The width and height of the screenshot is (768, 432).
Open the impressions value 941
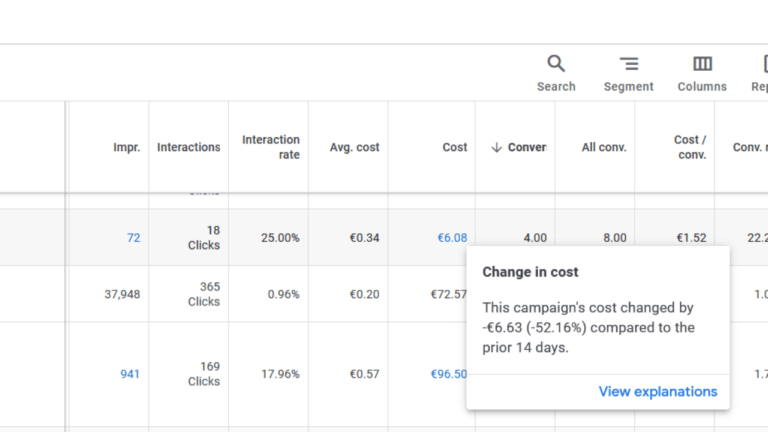click(130, 374)
